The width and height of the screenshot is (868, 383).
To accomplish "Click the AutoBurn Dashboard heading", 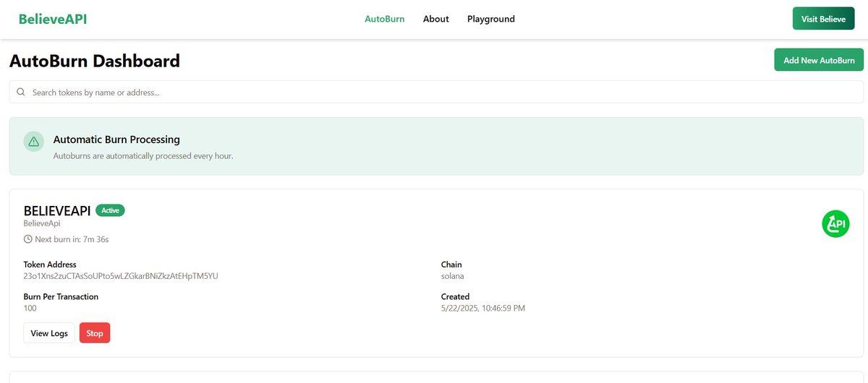I will click(95, 61).
